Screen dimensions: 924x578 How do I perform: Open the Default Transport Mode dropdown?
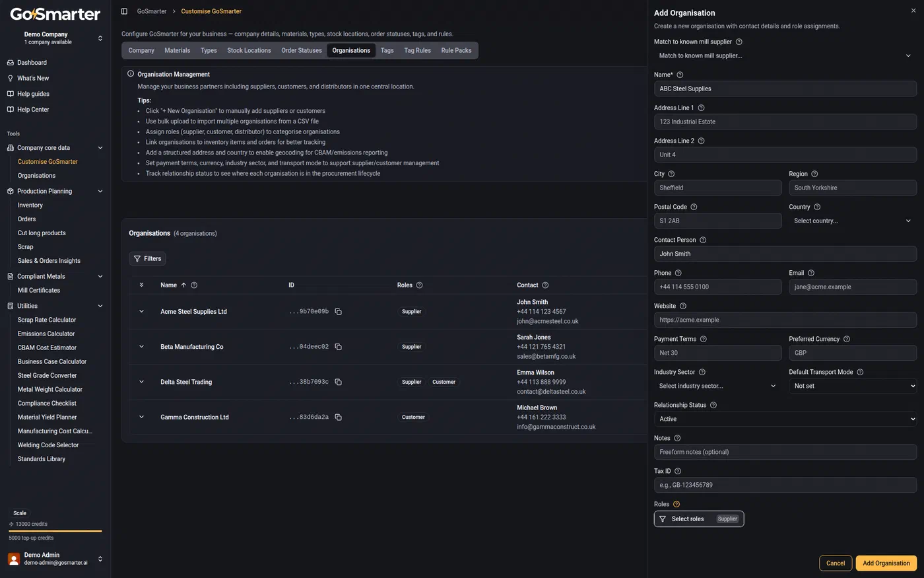coord(853,386)
